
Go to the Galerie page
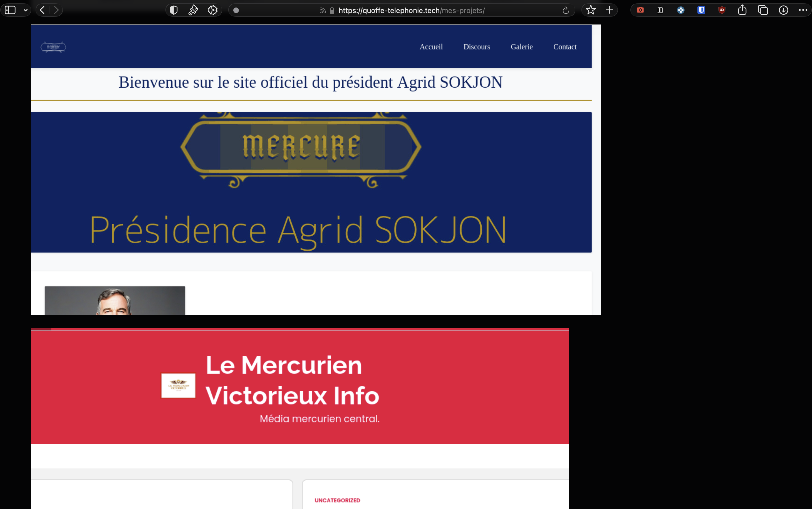click(x=522, y=47)
